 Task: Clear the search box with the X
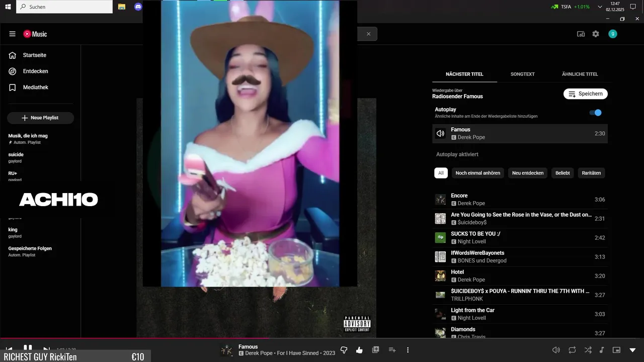(368, 34)
